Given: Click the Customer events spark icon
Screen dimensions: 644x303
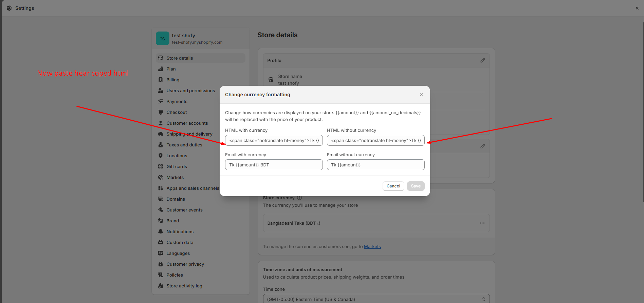Looking at the screenshot, I should pos(161,210).
